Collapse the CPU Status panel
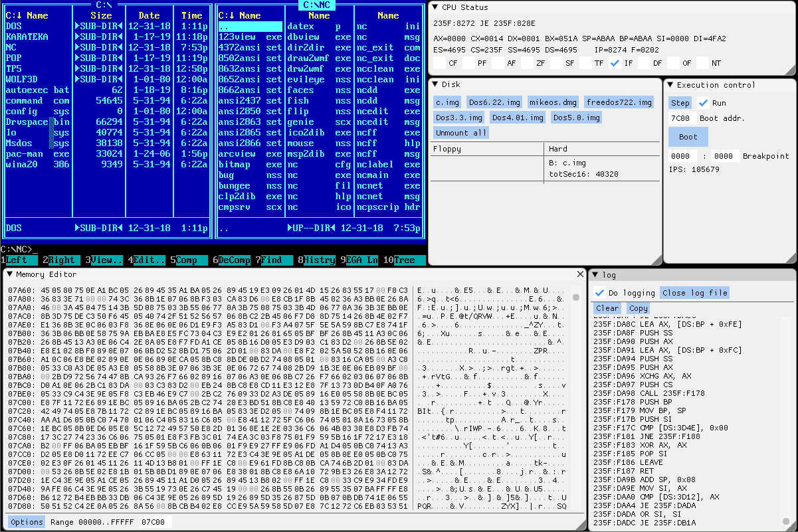 [x=435, y=7]
